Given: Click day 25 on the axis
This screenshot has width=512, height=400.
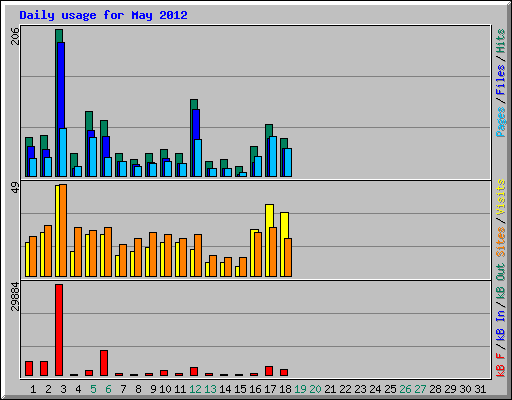Looking at the screenshot, I should tap(390, 389).
